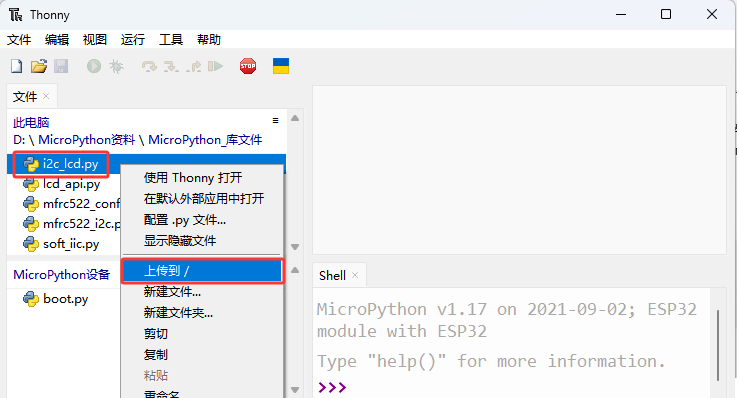Click the Python icon beside soft_iic.py
Image resolution: width=739 pixels, height=398 pixels.
click(x=31, y=244)
